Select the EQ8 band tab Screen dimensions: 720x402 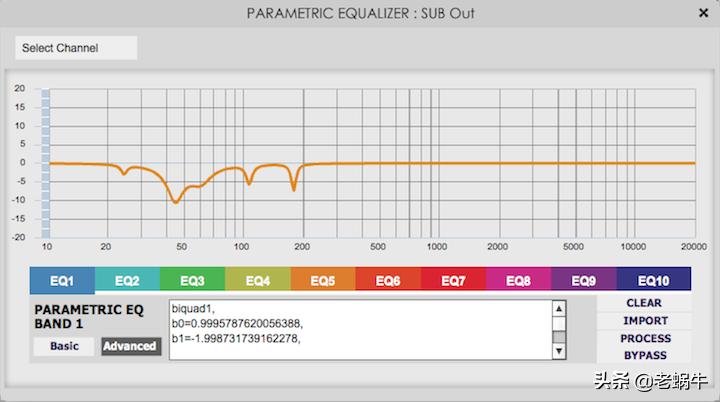click(518, 279)
